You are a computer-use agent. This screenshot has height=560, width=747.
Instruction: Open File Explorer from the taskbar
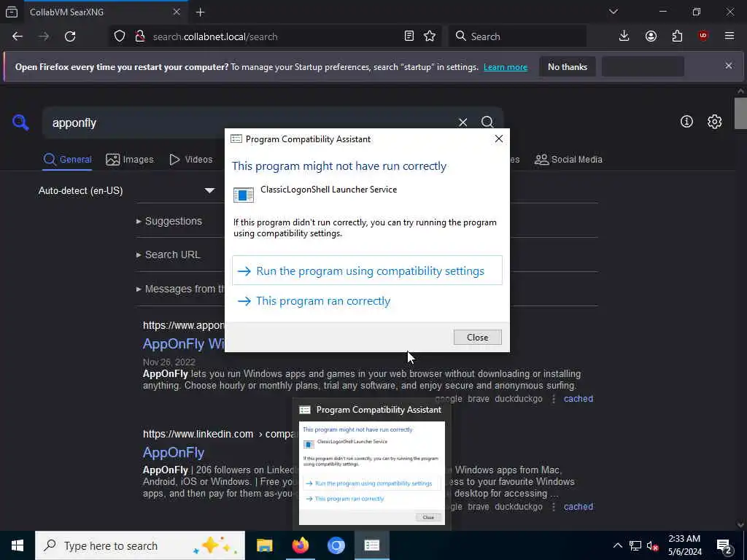[x=264, y=545]
